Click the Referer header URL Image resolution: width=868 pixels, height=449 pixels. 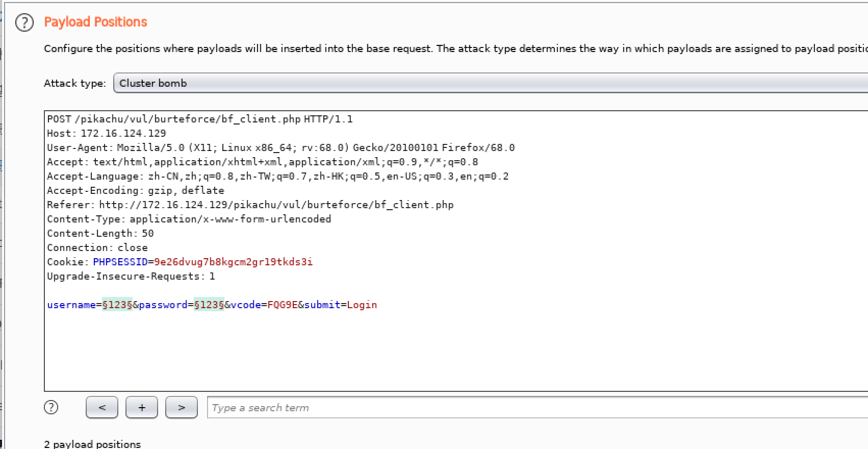coord(276,205)
